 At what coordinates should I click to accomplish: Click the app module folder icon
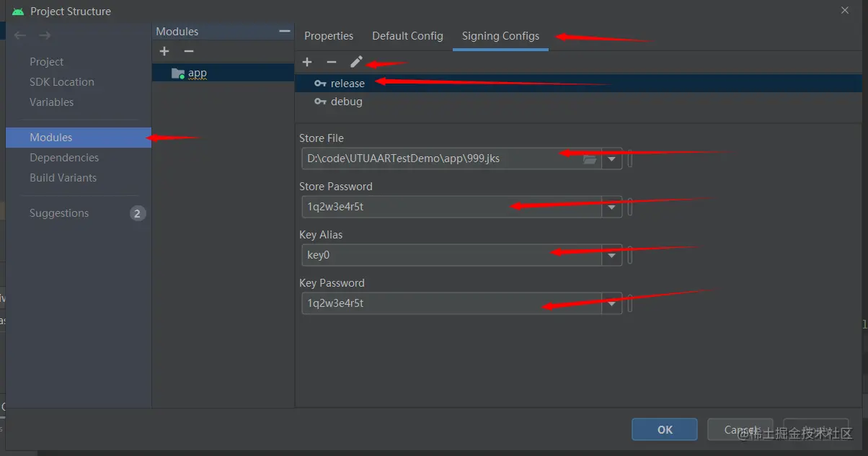coord(177,73)
